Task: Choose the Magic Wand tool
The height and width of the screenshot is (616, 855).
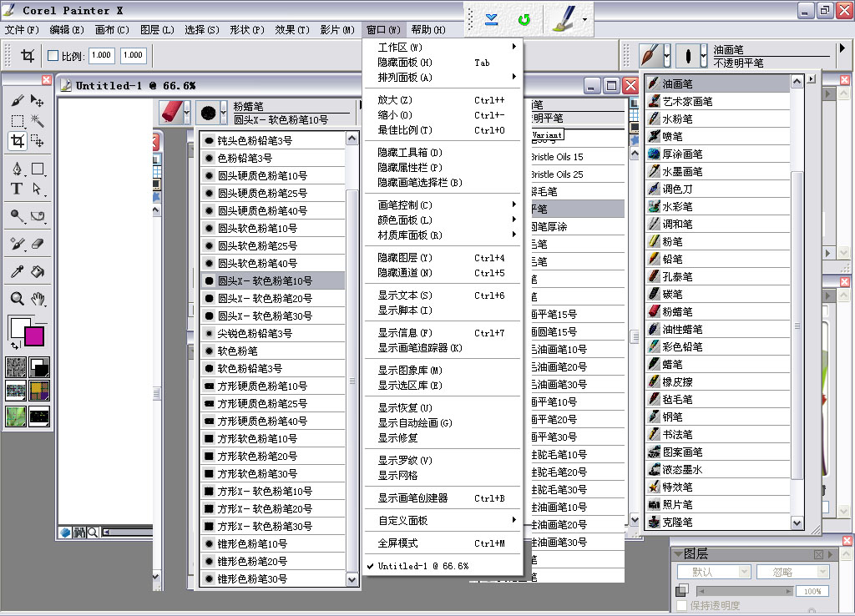Action: point(37,120)
